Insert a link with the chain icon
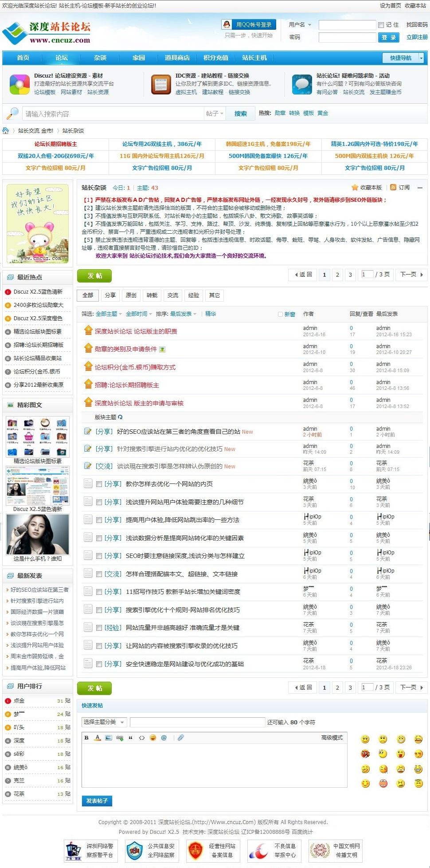Screen dimensions: 430x868 [120, 738]
